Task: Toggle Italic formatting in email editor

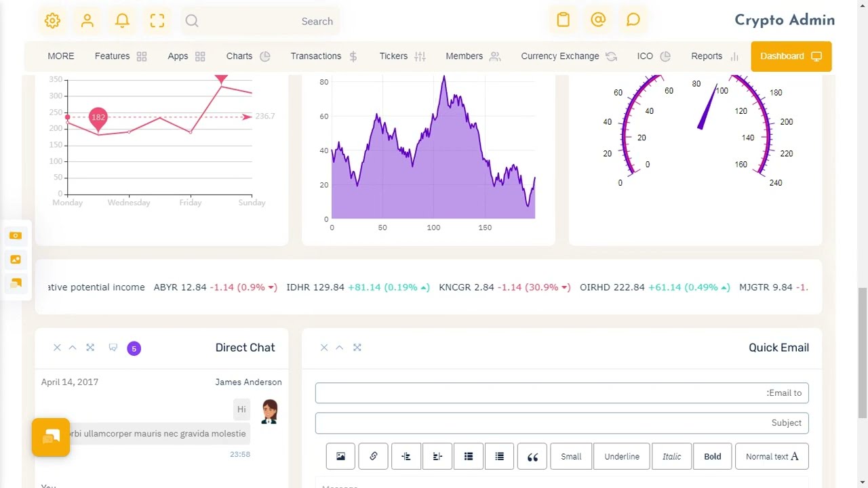Action: coord(672,456)
